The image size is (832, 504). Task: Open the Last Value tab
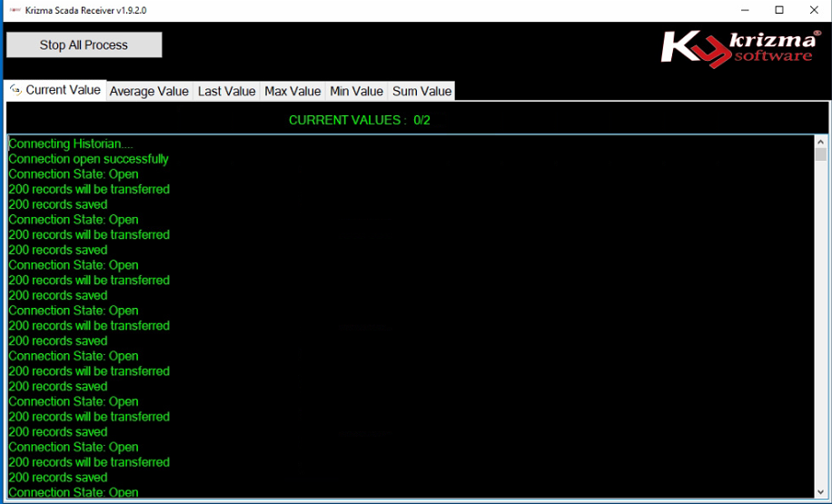226,91
